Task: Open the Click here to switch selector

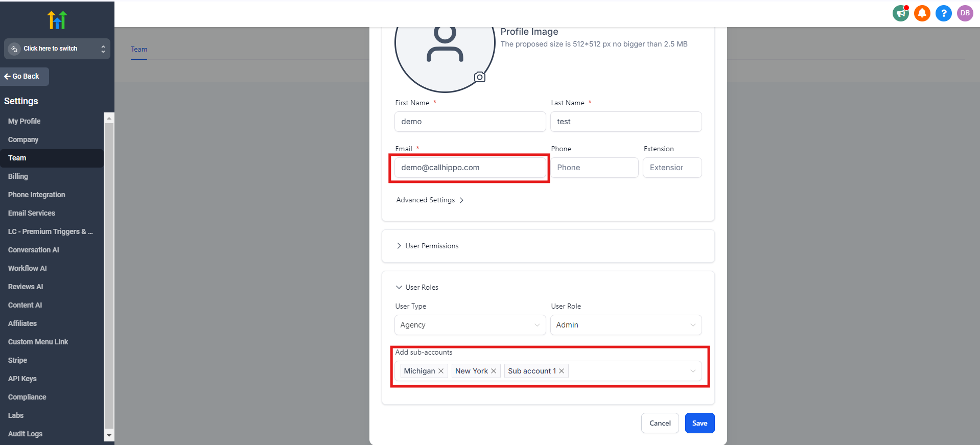Action: [57, 49]
